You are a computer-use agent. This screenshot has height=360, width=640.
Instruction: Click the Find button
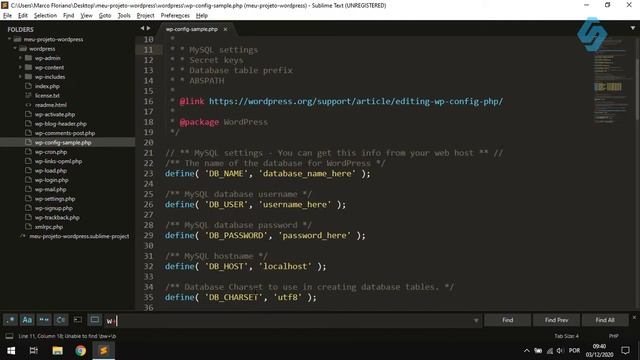pos(508,320)
